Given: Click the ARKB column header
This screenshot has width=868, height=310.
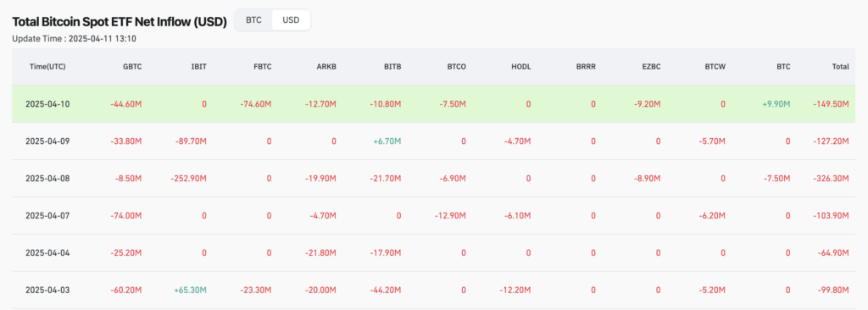Looking at the screenshot, I should [x=326, y=66].
